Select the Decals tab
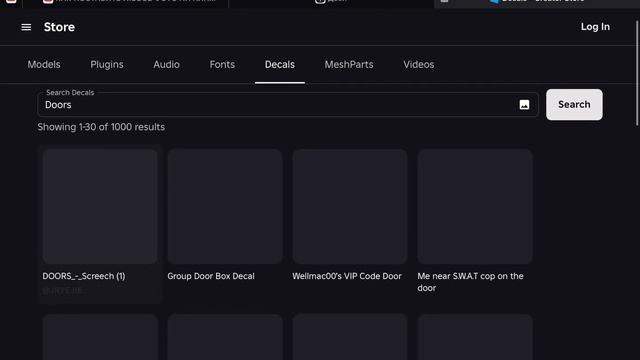This screenshot has width=640, height=360. point(280,64)
